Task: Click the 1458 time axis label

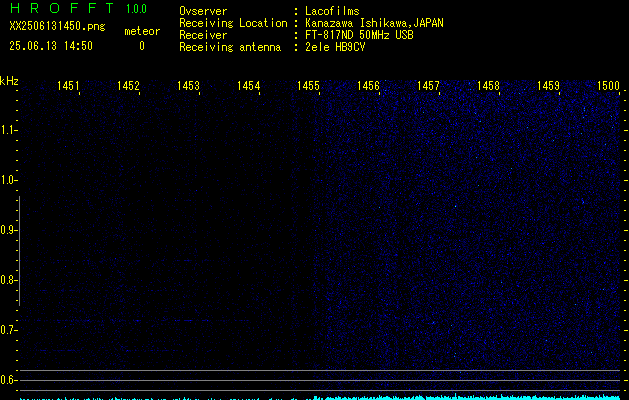Action: click(x=488, y=85)
